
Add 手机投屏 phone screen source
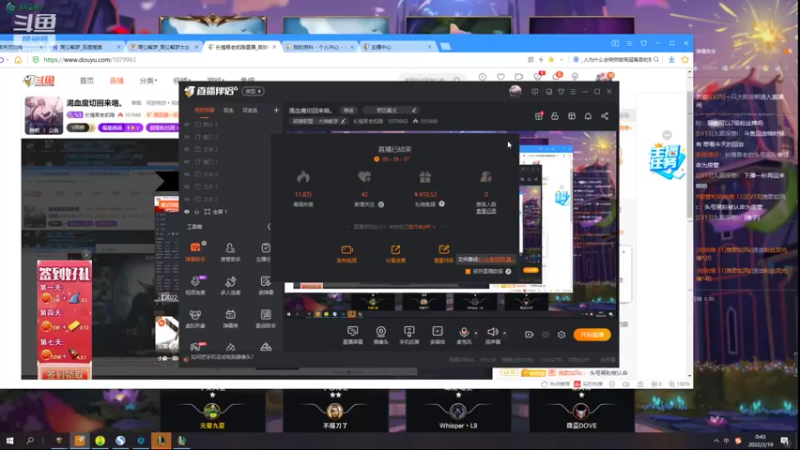[409, 335]
